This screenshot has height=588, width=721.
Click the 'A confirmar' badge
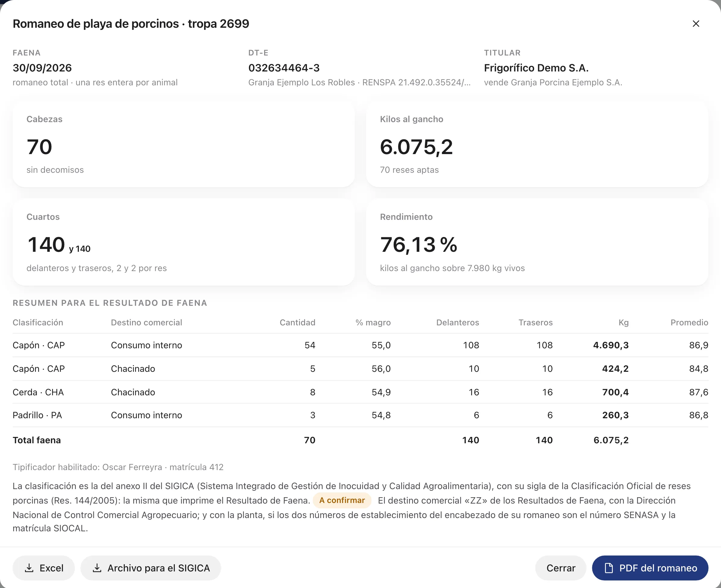[x=342, y=500]
